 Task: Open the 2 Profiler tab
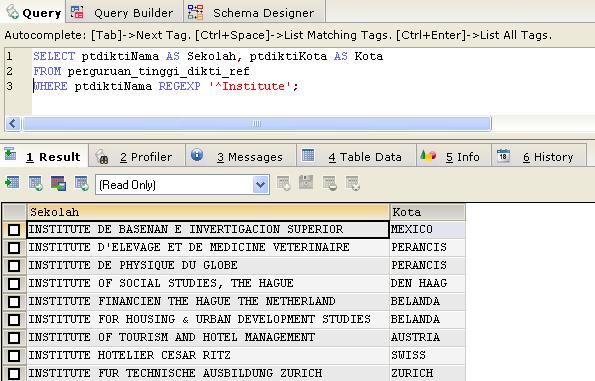point(137,156)
